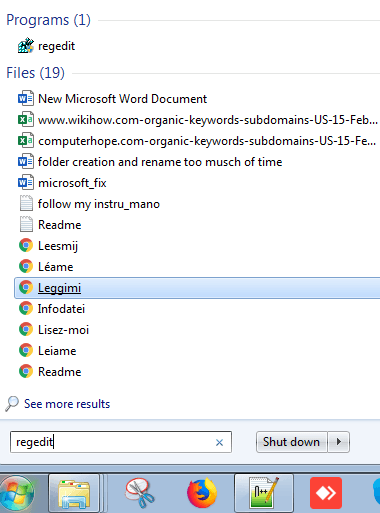Open folder creation and rename document
The width and height of the screenshot is (380, 513).
coord(160,162)
